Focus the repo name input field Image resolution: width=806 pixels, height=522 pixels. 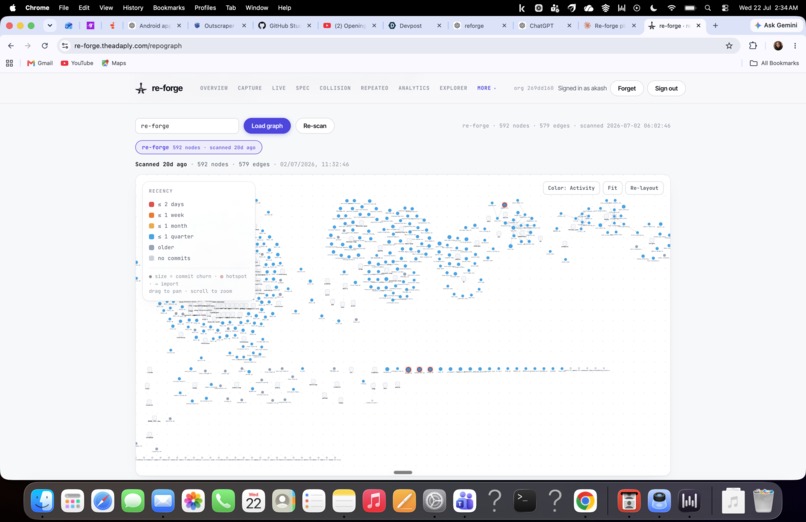[187, 126]
